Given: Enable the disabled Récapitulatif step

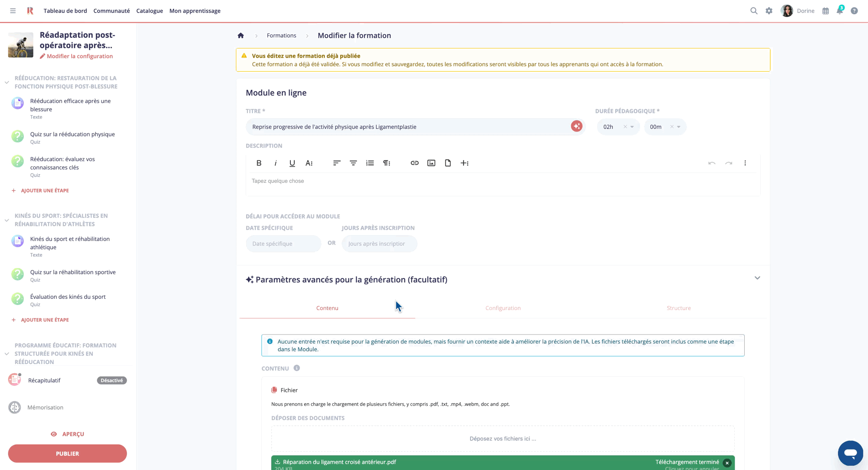Looking at the screenshot, I should coord(112,380).
